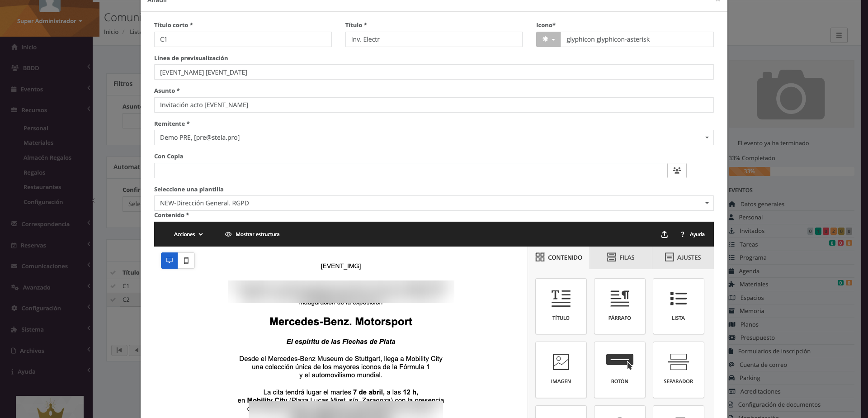868x418 pixels.
Task: Switch to the AJUSTES tab
Action: (683, 257)
